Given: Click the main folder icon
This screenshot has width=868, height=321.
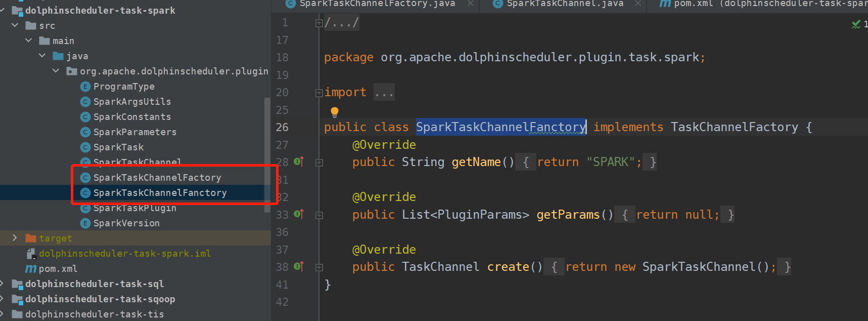Looking at the screenshot, I should 44,41.
